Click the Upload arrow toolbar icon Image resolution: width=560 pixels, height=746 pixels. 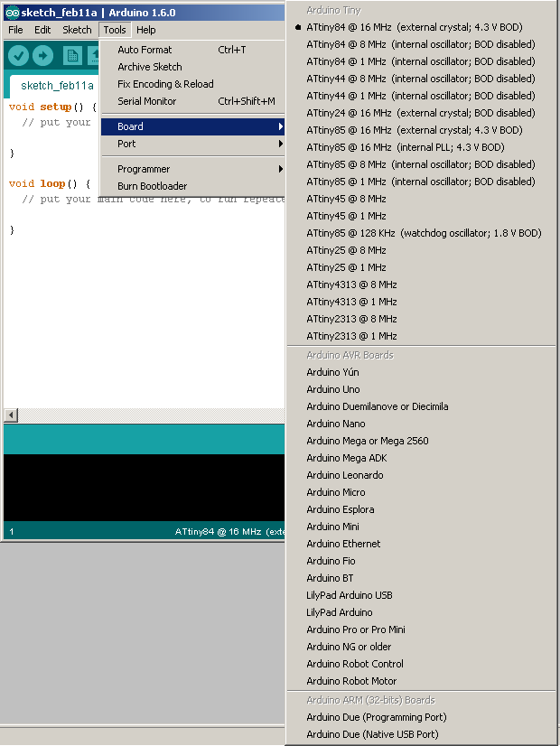pyautogui.click(x=42, y=56)
